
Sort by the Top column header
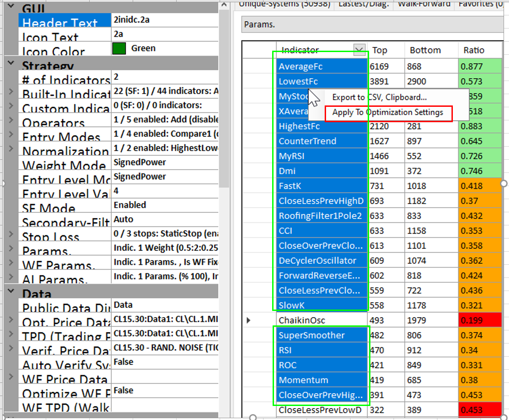379,50
